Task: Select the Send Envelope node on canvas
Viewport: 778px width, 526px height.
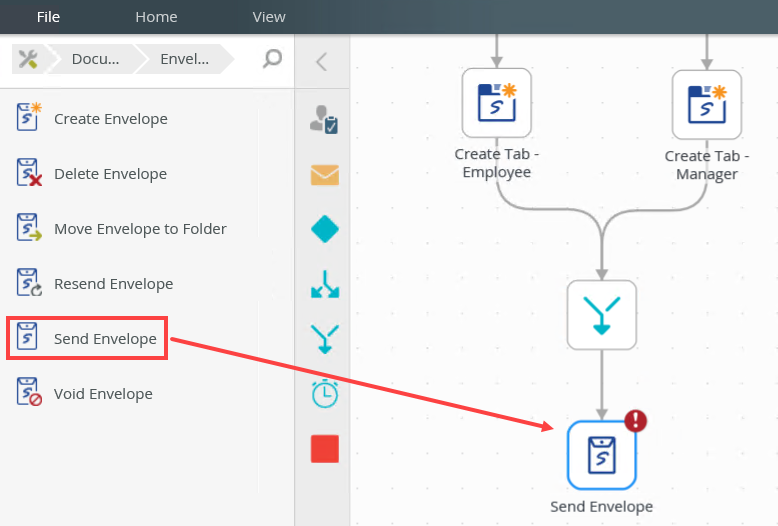Action: [x=602, y=456]
